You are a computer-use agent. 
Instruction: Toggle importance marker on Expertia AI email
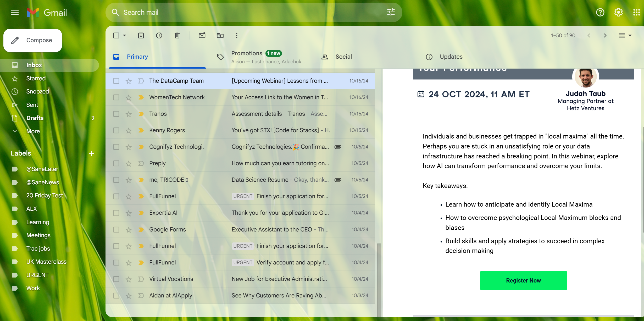point(141,213)
